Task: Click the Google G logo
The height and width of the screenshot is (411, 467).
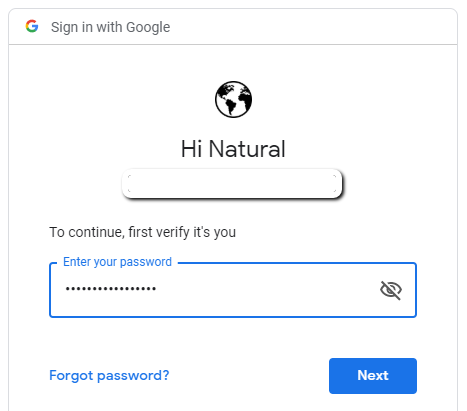Action: pyautogui.click(x=32, y=26)
